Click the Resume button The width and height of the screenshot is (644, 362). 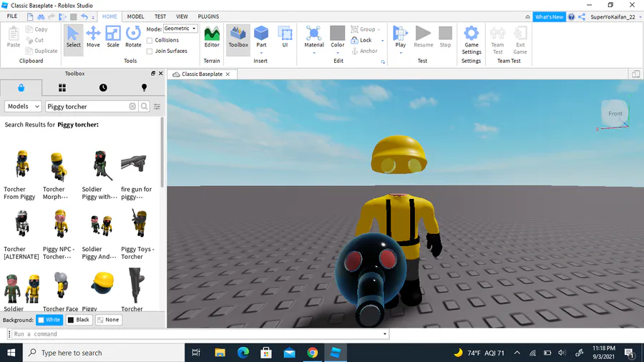click(x=423, y=37)
